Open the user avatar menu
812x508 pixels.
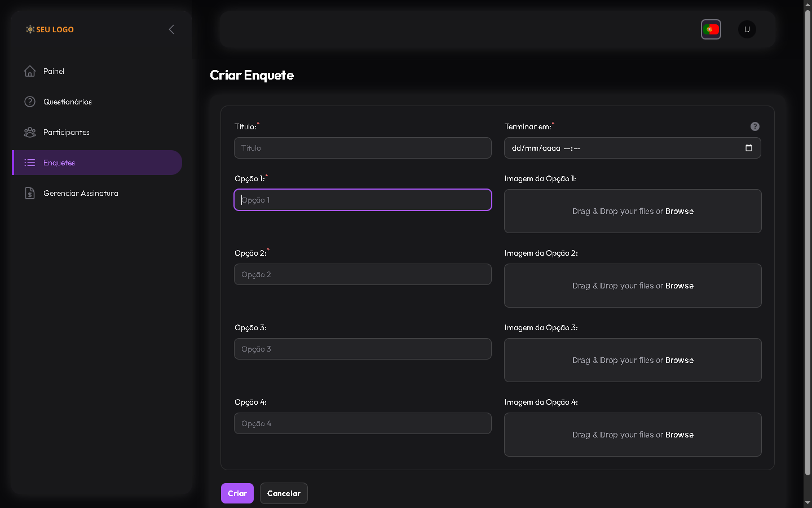(x=747, y=29)
